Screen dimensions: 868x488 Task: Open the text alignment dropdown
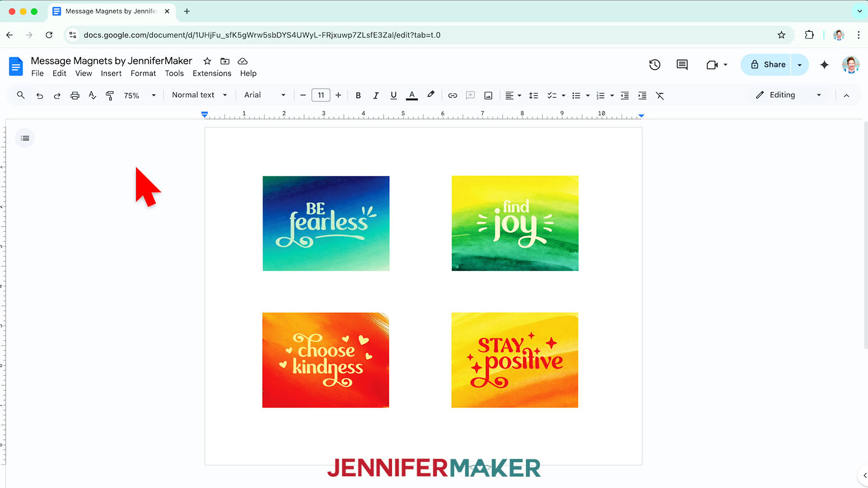pyautogui.click(x=513, y=96)
